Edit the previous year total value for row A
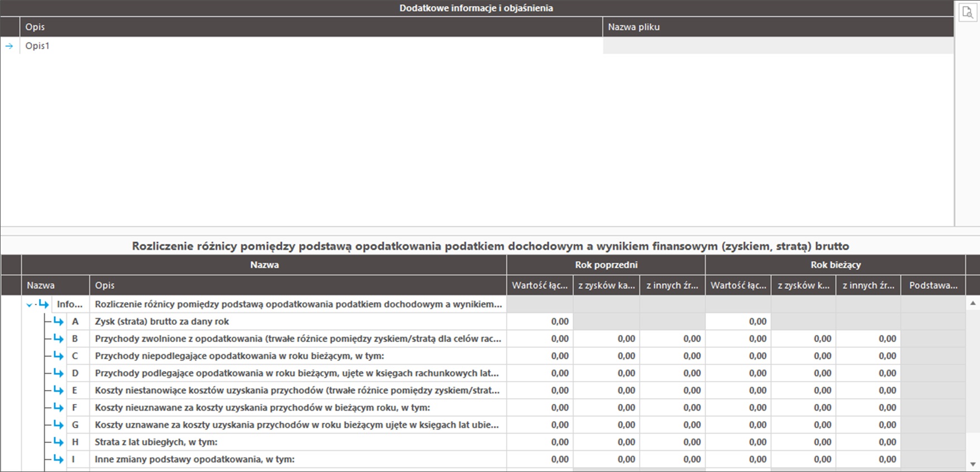This screenshot has width=980, height=472. [540, 321]
